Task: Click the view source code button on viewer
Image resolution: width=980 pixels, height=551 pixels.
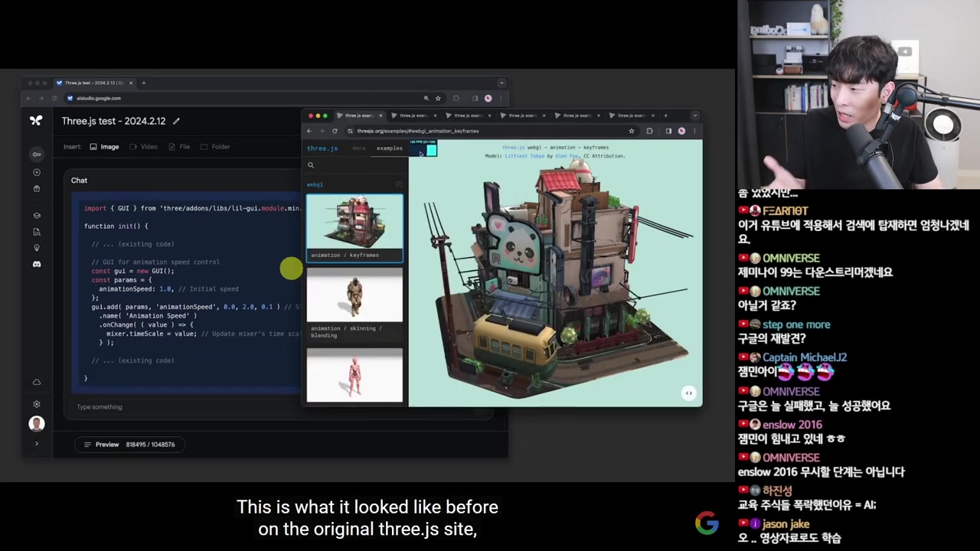Action: pyautogui.click(x=688, y=393)
